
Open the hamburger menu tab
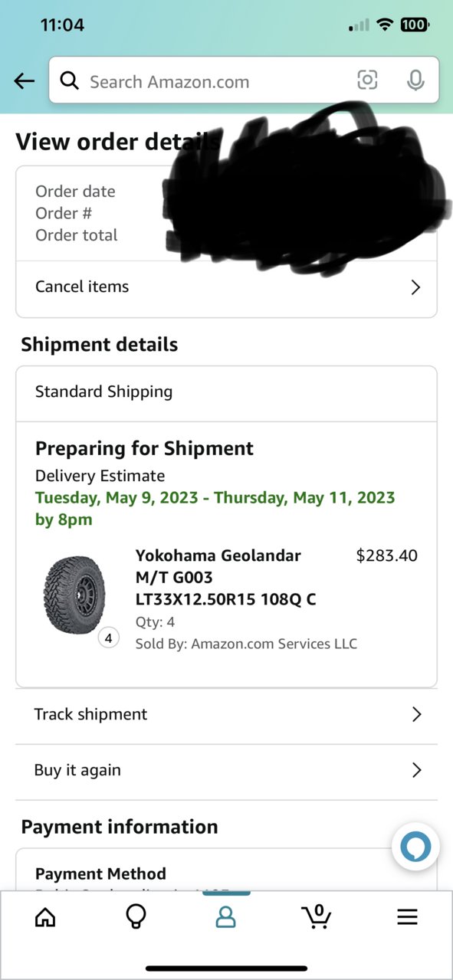[x=407, y=917]
